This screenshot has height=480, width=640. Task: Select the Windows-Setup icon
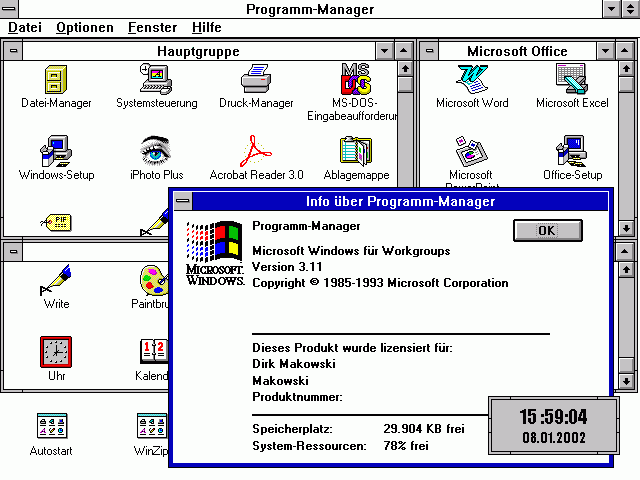56,152
